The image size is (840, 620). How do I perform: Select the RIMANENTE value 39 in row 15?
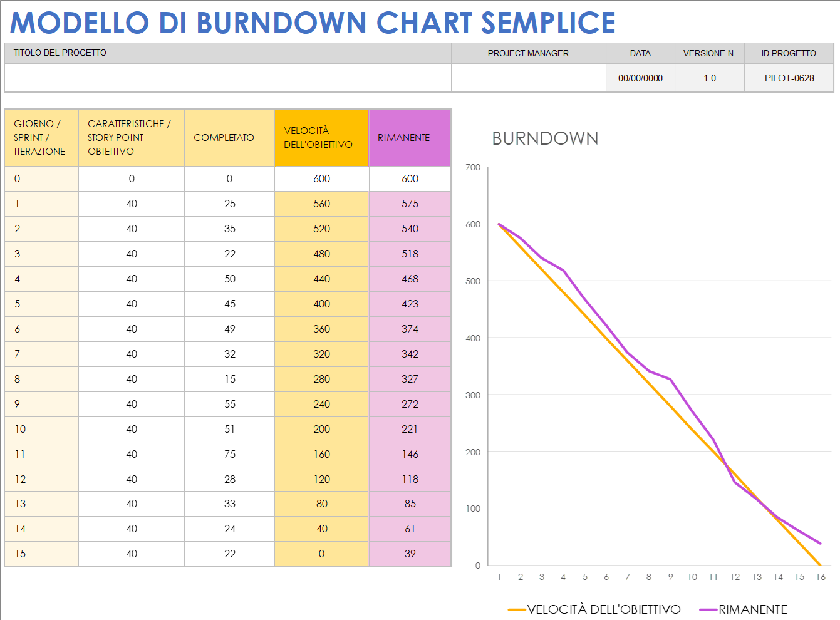point(409,554)
